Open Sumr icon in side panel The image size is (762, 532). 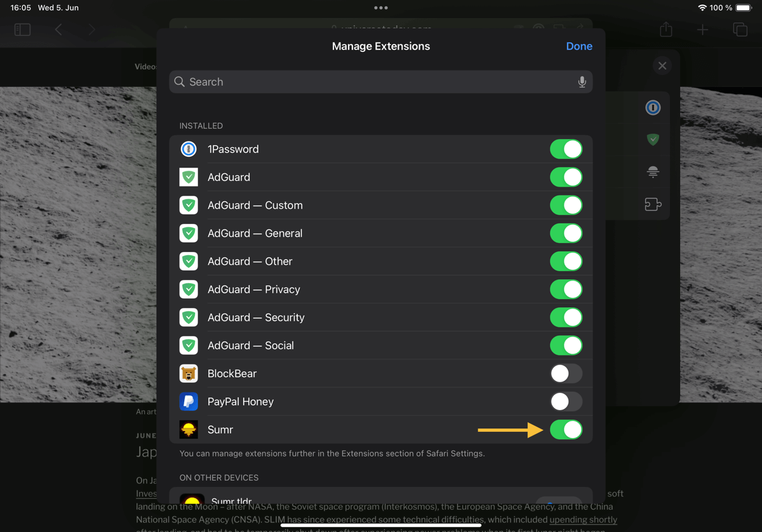click(653, 171)
